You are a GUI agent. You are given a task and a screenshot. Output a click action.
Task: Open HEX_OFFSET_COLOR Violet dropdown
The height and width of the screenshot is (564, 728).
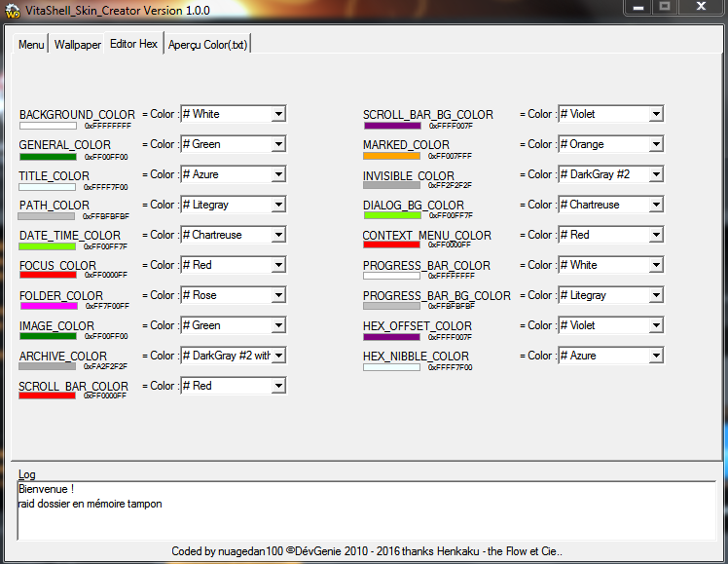[656, 325]
